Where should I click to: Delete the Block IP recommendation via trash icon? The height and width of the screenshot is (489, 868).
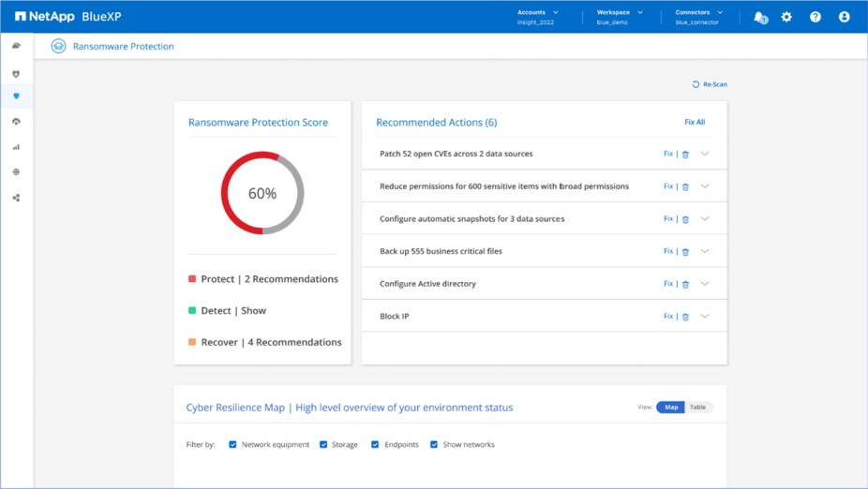pos(685,317)
